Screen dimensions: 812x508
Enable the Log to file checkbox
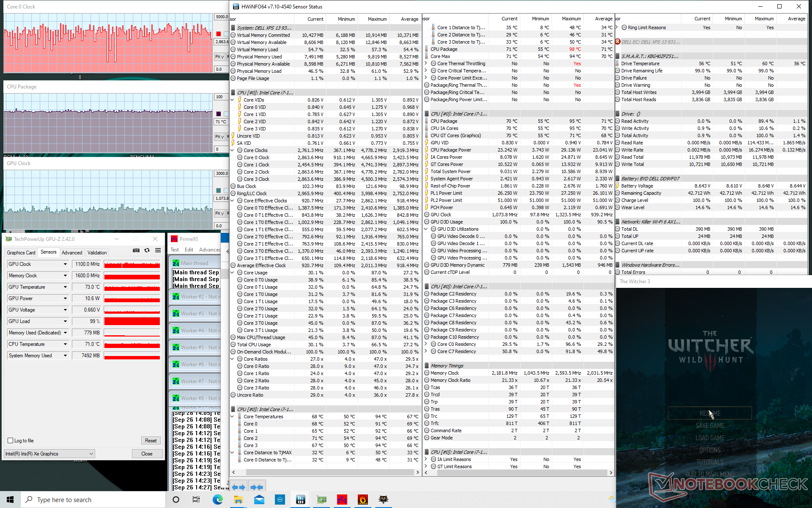(x=11, y=441)
